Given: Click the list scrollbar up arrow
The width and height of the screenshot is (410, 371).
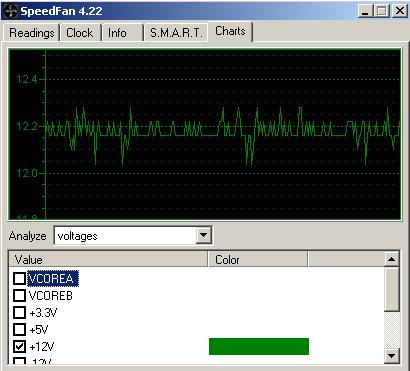Looking at the screenshot, I should tap(392, 259).
